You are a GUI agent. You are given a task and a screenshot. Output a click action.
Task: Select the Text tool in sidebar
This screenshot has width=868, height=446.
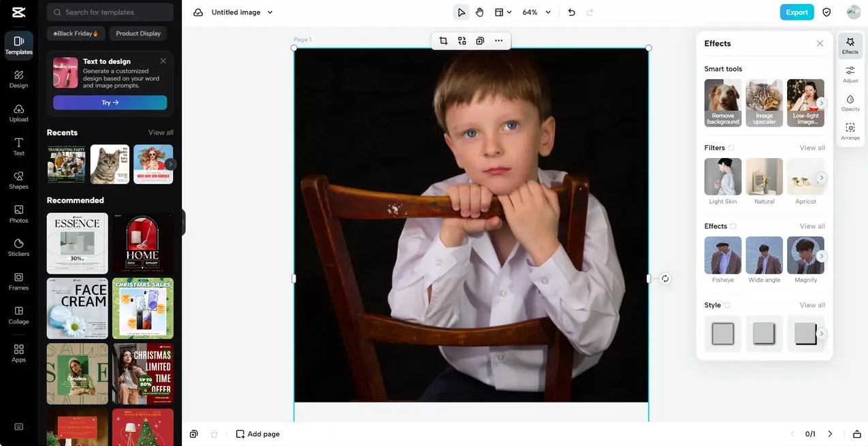coord(18,146)
